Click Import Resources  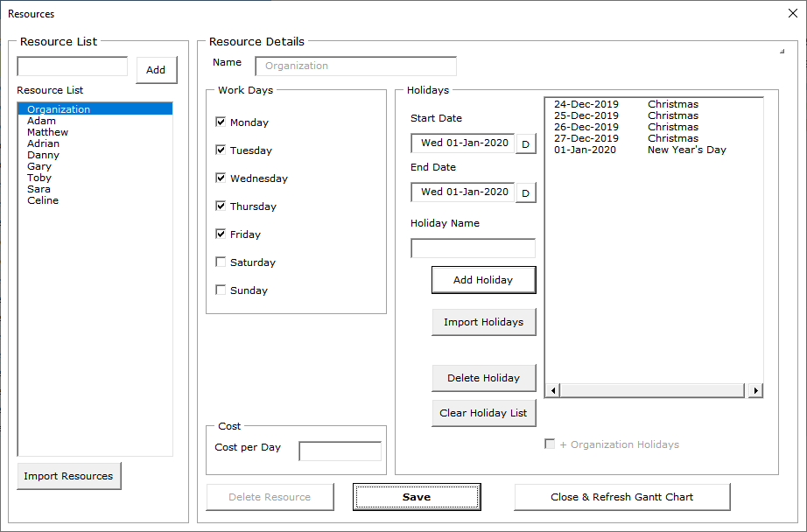pos(68,475)
